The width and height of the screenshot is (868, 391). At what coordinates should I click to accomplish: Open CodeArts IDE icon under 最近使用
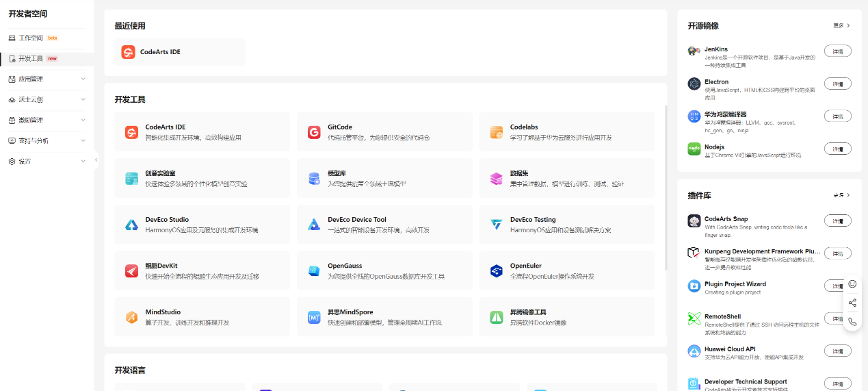tap(128, 52)
